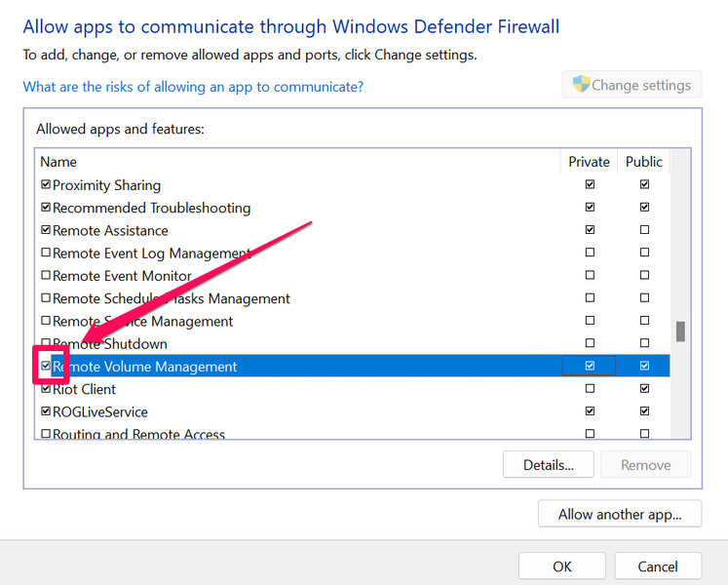Image resolution: width=728 pixels, height=585 pixels.
Task: Open the risks of allowing an app link
Action: point(193,87)
